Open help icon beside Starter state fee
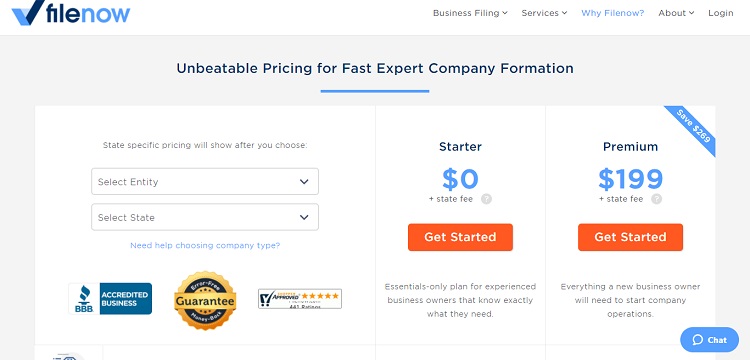Image resolution: width=750 pixels, height=360 pixels. [486, 199]
